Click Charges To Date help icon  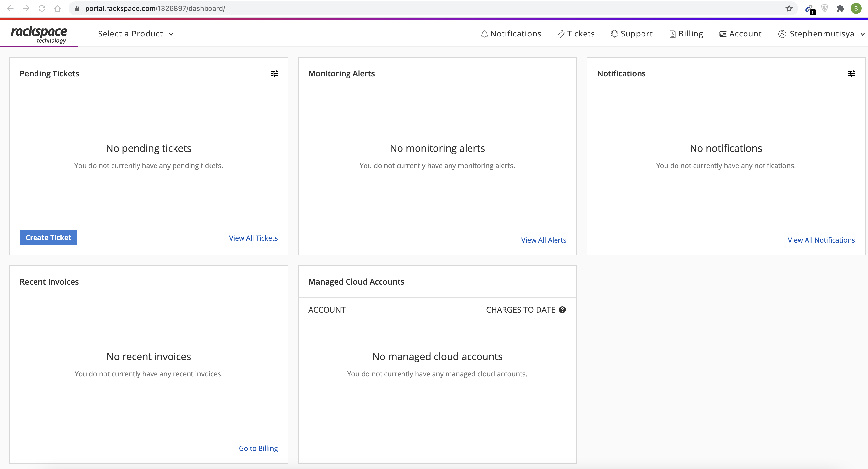coord(562,309)
